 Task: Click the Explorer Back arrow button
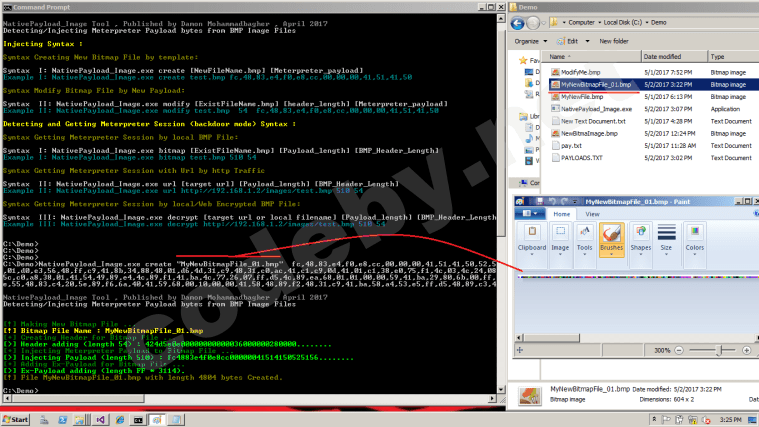point(517,23)
